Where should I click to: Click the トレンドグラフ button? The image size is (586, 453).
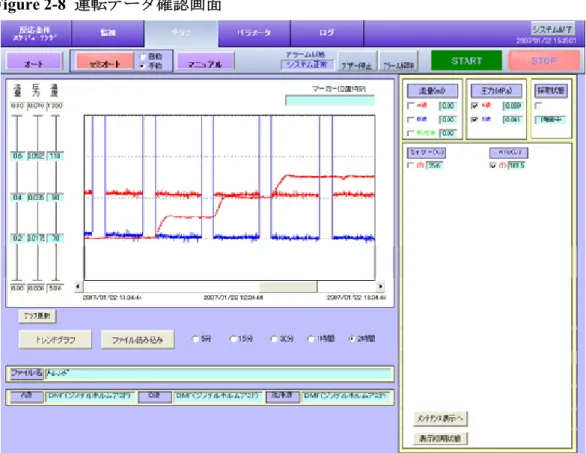tap(55, 340)
